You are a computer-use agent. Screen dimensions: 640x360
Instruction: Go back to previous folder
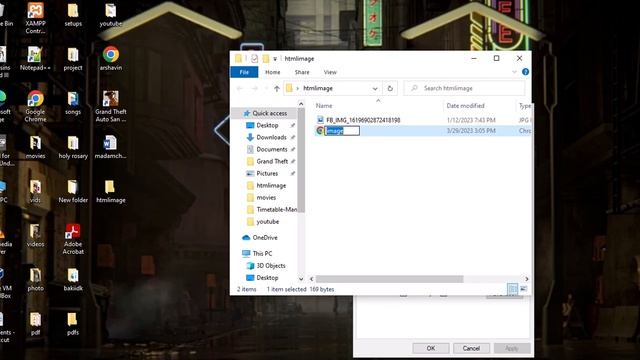pyautogui.click(x=240, y=88)
